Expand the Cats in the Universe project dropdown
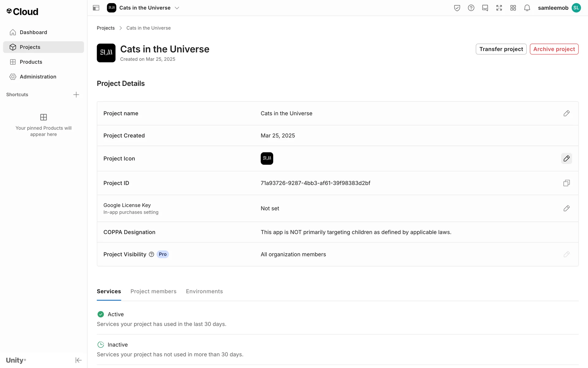Screen dimensions: 588x368 (x=177, y=8)
